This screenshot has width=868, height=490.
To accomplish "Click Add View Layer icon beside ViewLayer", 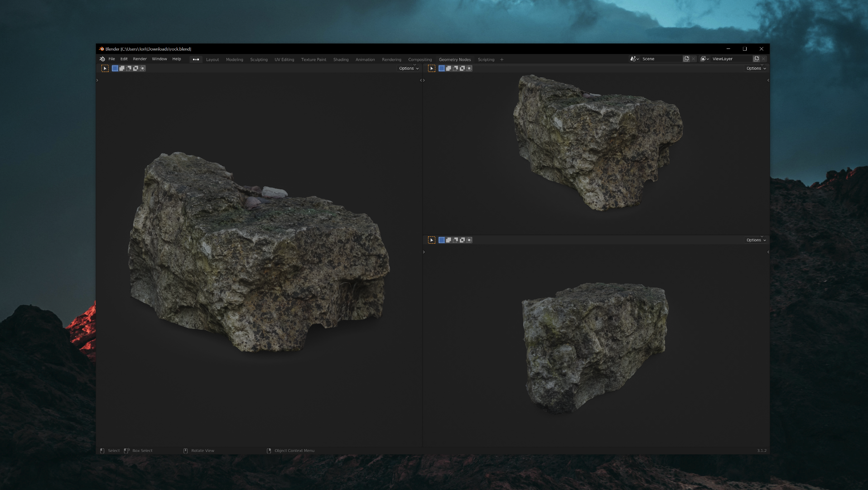I will pos(756,59).
